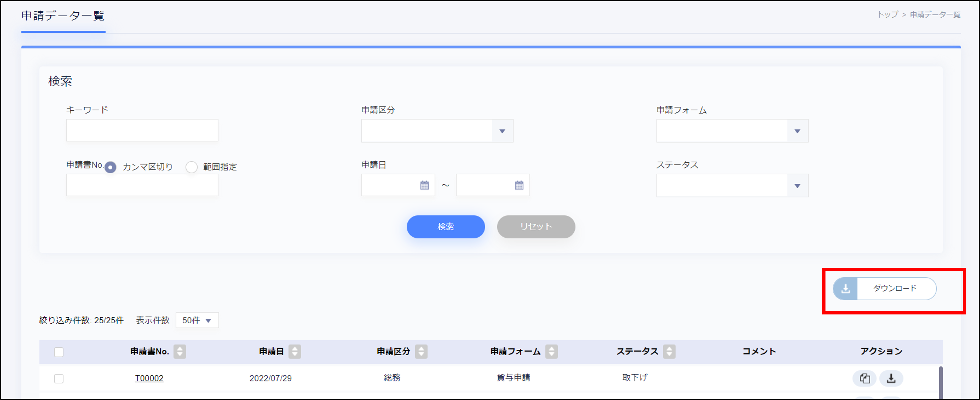Image resolution: width=980 pixels, height=400 pixels.
Task: Click the キーワード input field
Action: point(142,130)
